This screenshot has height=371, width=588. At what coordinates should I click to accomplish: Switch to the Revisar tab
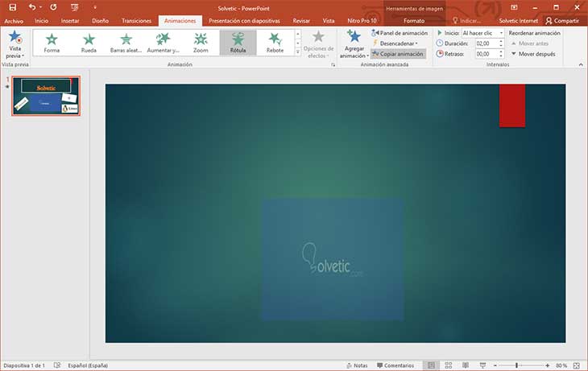pos(301,21)
